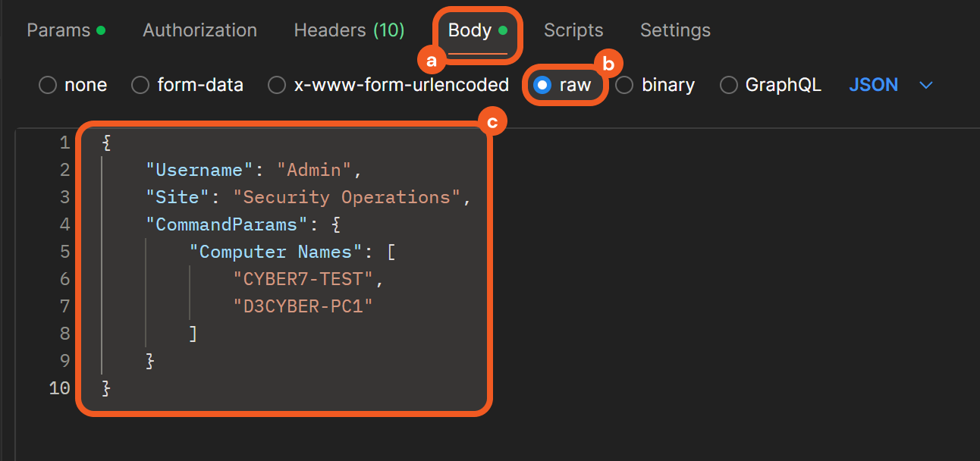Click the orange annotation badge labeled b
980x461 pixels.
pyautogui.click(x=608, y=61)
